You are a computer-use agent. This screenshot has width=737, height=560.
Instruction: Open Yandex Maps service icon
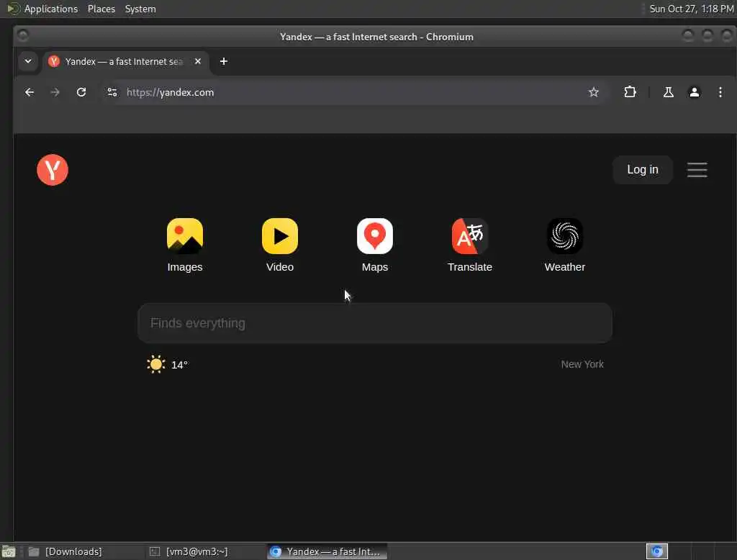[x=374, y=235]
